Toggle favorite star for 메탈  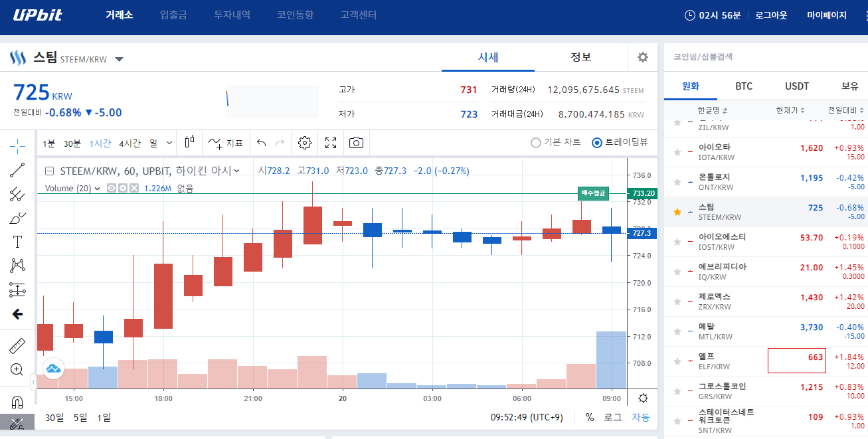tap(677, 331)
